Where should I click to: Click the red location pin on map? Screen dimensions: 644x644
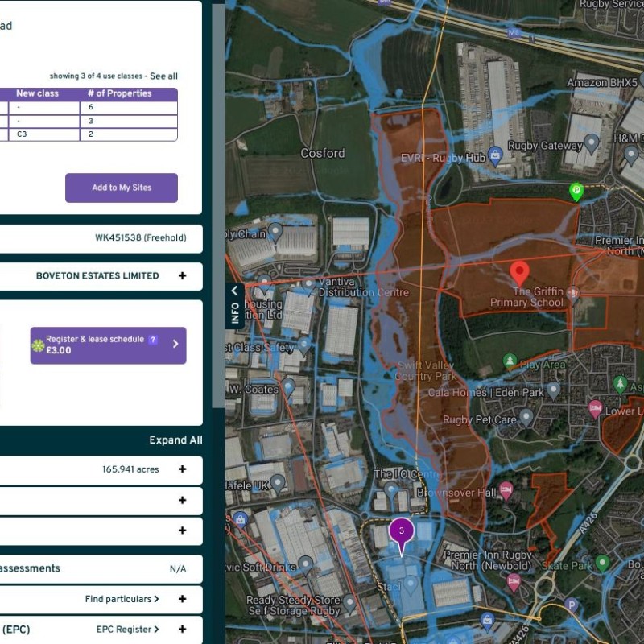pyautogui.click(x=520, y=273)
